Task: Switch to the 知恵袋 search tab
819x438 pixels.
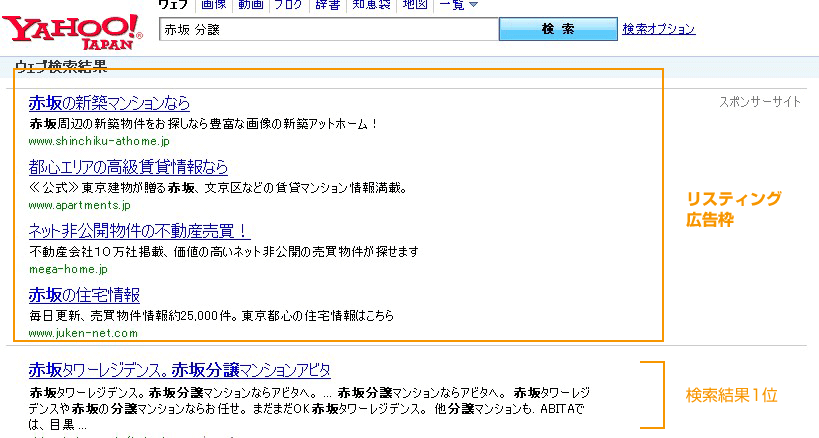Action: [371, 5]
